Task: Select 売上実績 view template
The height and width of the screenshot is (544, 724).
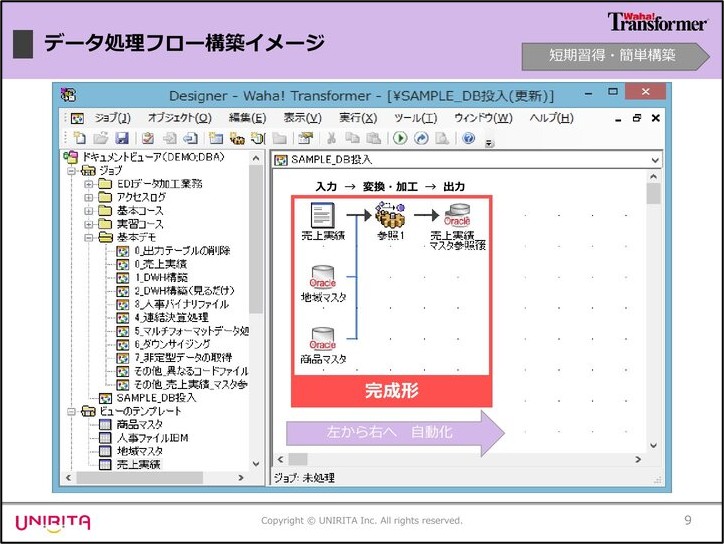Action: [x=139, y=465]
